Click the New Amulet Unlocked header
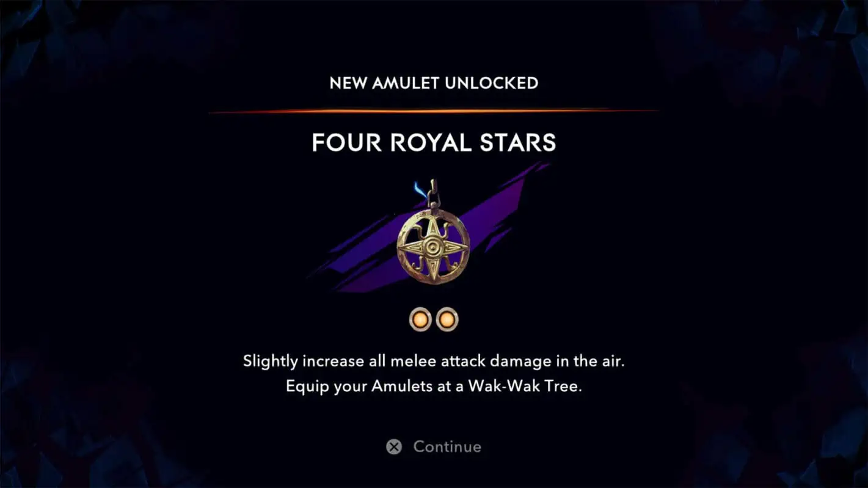This screenshot has height=488, width=868. (x=434, y=83)
